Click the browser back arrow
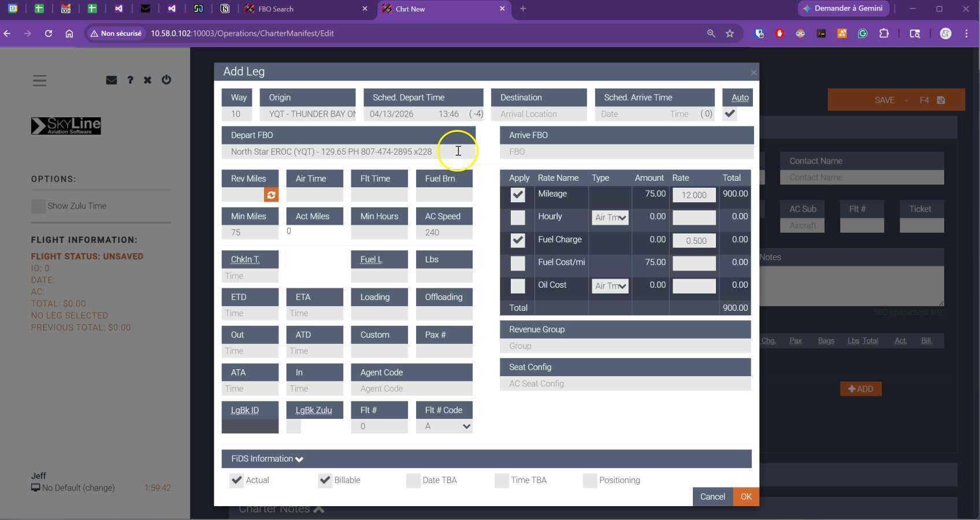This screenshot has height=520, width=980. (x=8, y=34)
